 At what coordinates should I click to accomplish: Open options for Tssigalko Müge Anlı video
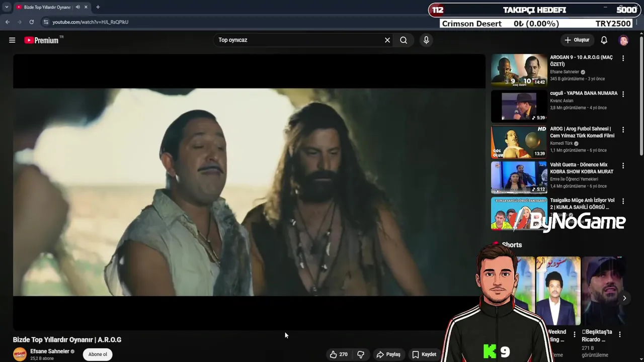pos(623,201)
